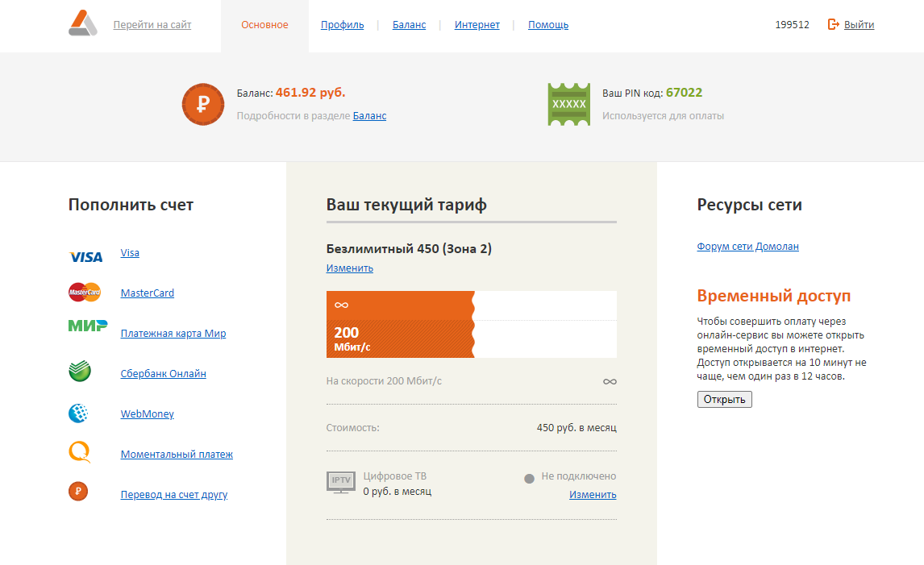Pay with the Visa link
924x565 pixels.
130,253
